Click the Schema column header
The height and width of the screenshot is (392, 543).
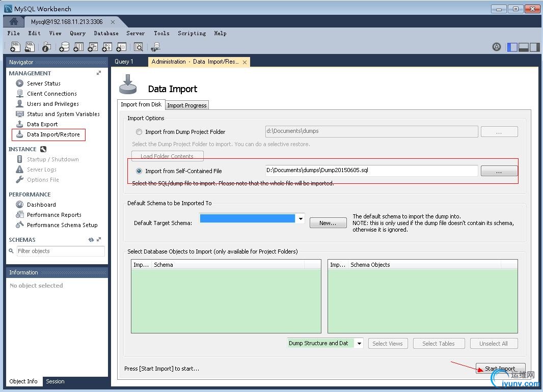tap(228, 265)
